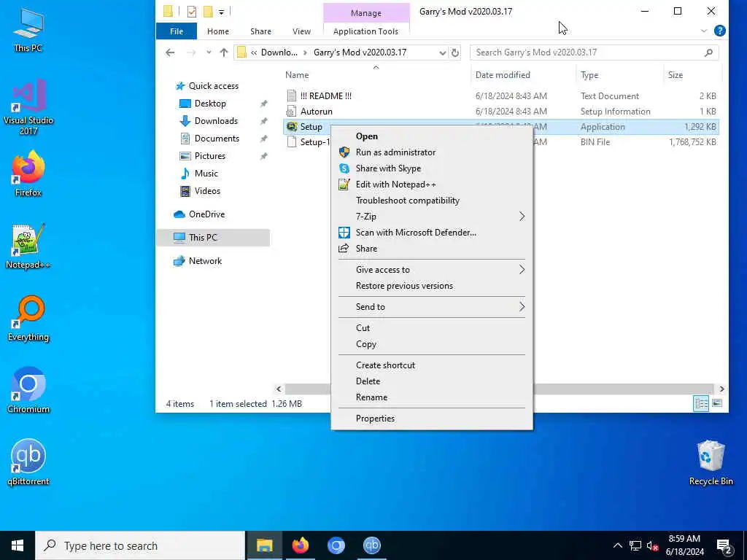Click Firefox icon in taskbar
747x560 pixels.
pos(300,545)
